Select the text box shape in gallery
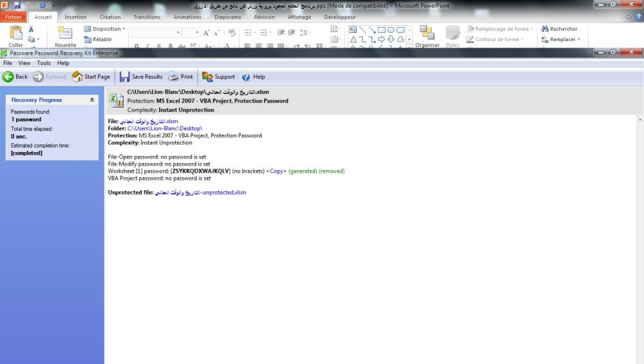The height and width of the screenshot is (364, 644). 353,30
